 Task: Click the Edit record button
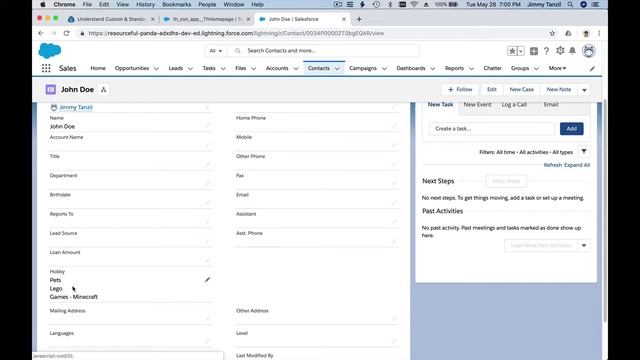491,89
